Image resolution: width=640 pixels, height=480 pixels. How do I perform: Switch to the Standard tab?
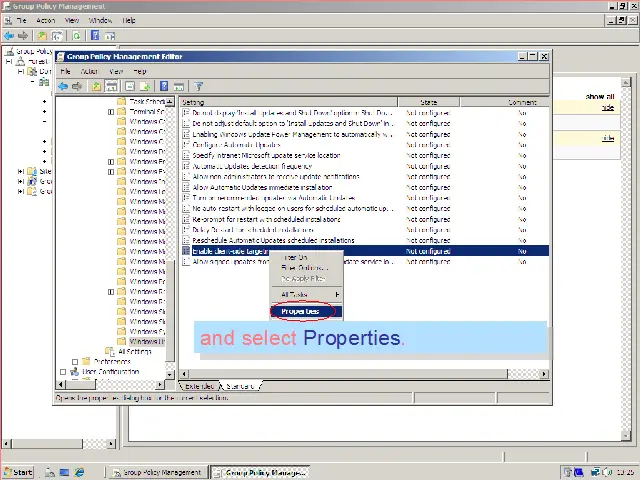[x=240, y=386]
